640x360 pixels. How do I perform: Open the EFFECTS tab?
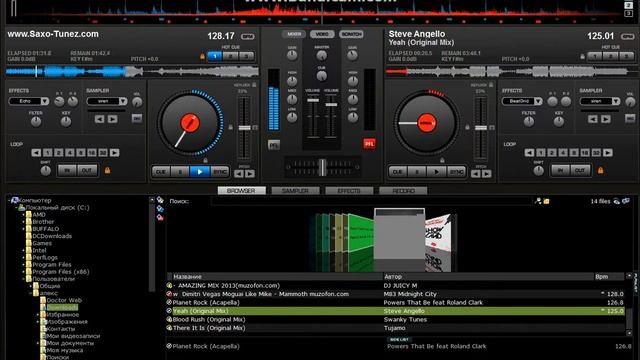pyautogui.click(x=349, y=191)
